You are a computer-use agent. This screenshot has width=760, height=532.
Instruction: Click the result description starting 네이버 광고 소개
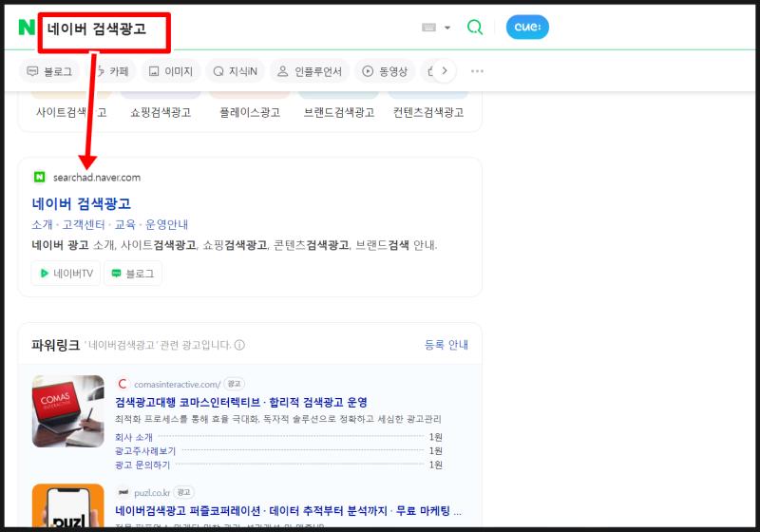(234, 245)
